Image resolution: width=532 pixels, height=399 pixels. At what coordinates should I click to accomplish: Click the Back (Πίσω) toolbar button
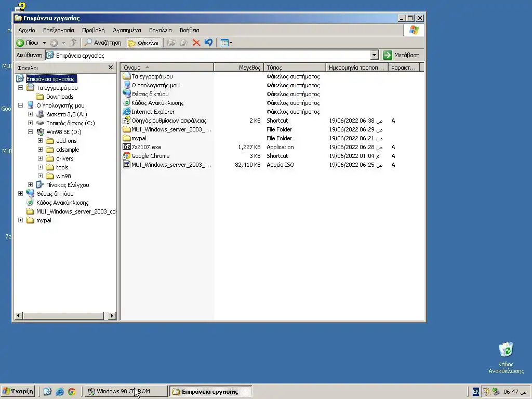(x=27, y=43)
